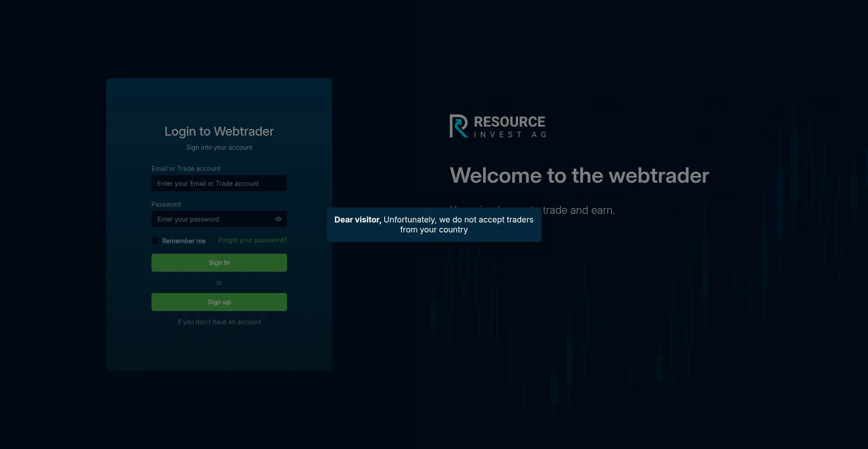Screen dimensions: 868x449
Task: Click the Login to Webtrader heading
Action: [x=219, y=132]
